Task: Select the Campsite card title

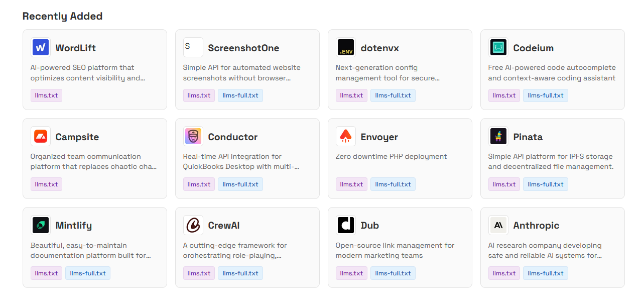Action: tap(77, 137)
